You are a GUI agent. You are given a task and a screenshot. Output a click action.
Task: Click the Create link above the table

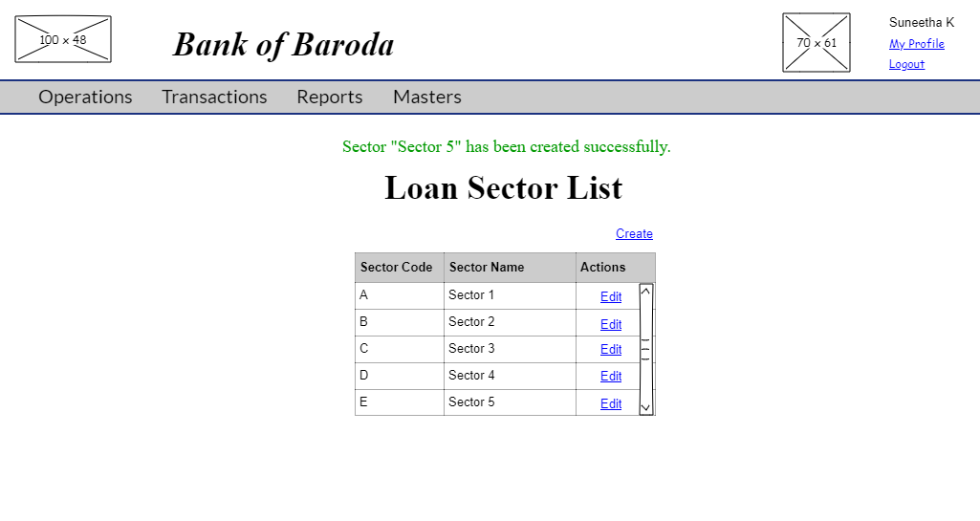tap(634, 234)
